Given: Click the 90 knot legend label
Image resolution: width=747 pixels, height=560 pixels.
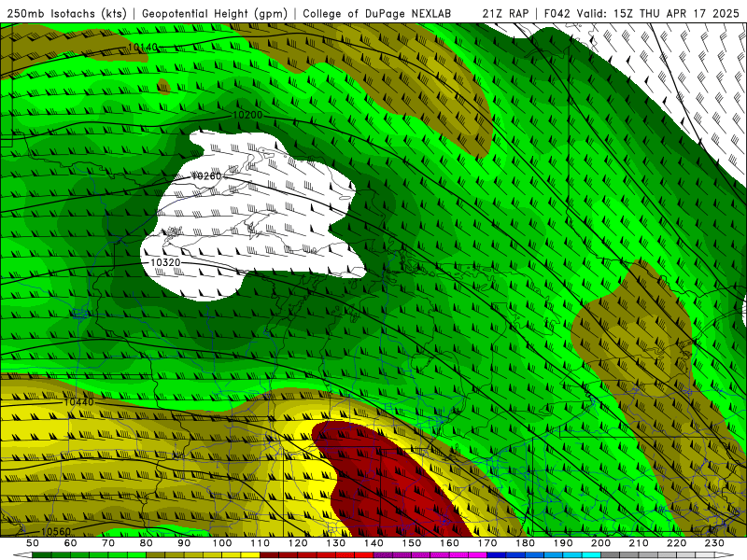Looking at the screenshot, I should 184,543.
